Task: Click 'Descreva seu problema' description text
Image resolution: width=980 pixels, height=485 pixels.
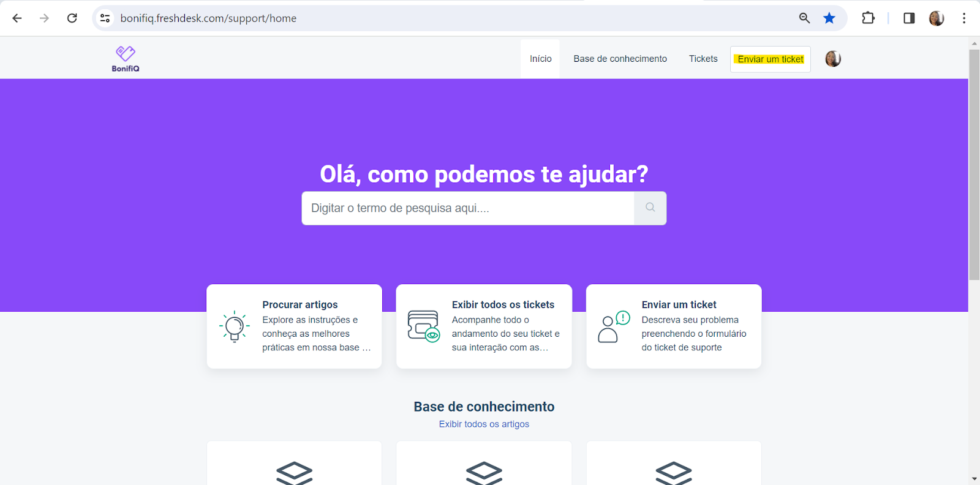Action: (690, 320)
